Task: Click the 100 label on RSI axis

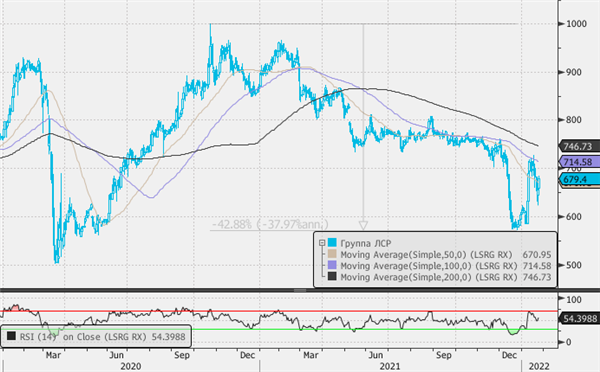Action: tap(574, 299)
